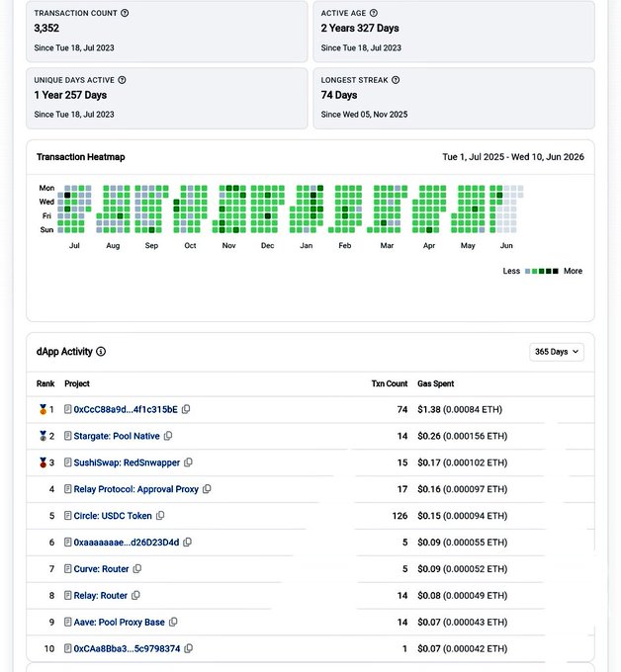This screenshot has width=621, height=672.
Task: Click the Project column header
Action: pyautogui.click(x=77, y=383)
